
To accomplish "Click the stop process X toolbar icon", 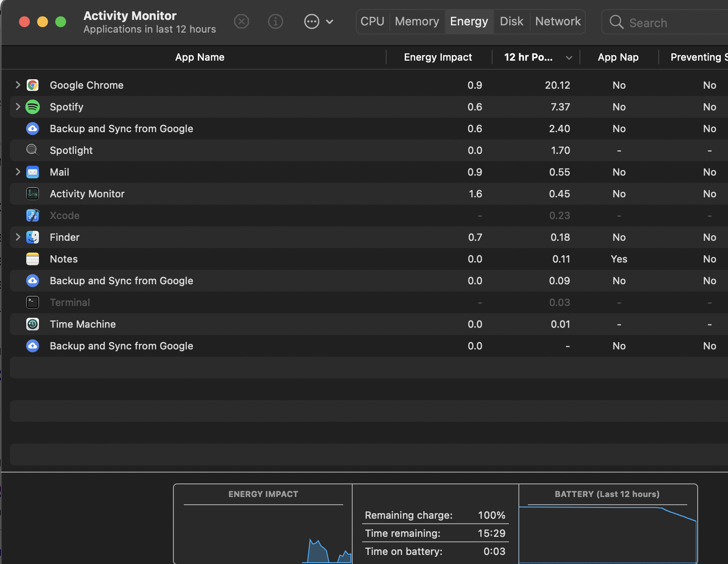I will (x=242, y=21).
